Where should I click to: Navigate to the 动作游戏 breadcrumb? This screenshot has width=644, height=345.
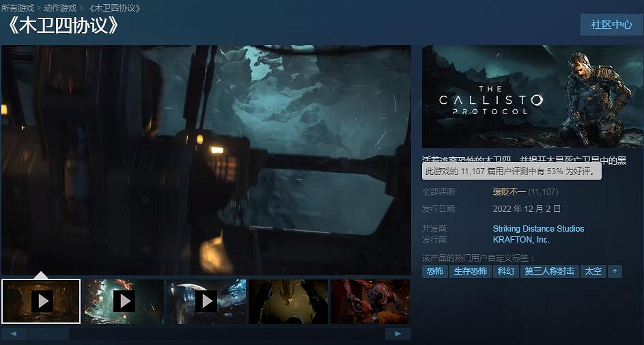(60, 8)
